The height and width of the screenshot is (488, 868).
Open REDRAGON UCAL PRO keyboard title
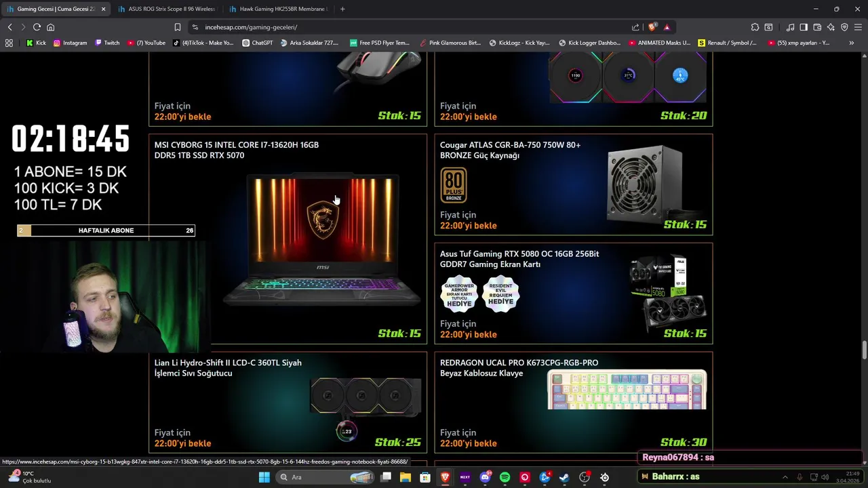click(519, 368)
